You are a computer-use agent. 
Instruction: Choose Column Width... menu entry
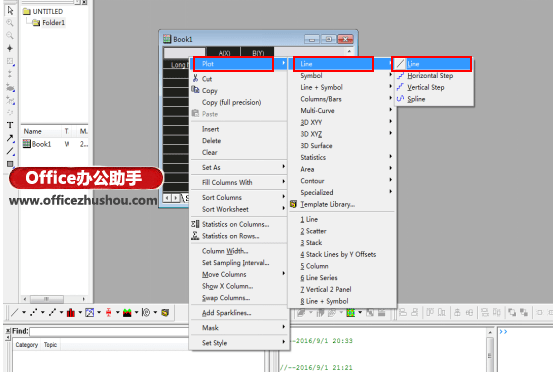pyautogui.click(x=239, y=251)
